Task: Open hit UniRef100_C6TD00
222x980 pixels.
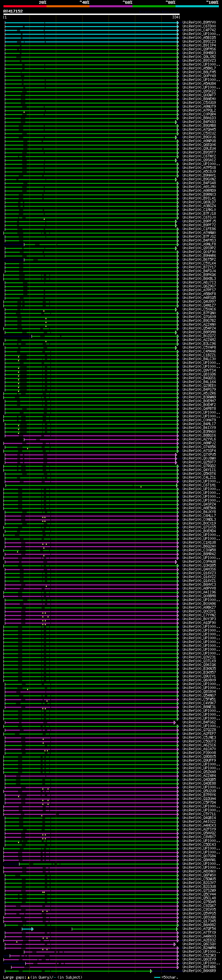Action: tap(199, 26)
